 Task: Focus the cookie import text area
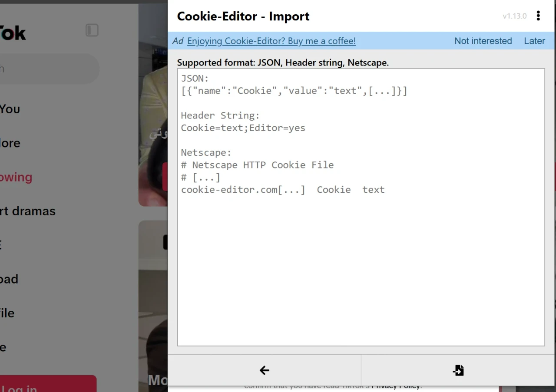(x=361, y=207)
